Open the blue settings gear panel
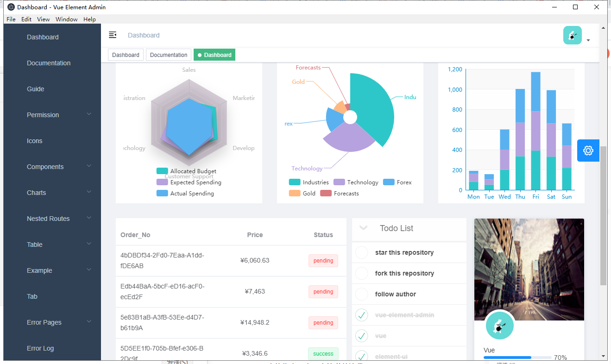Image resolution: width=611 pixels, height=364 pixels. tap(588, 151)
